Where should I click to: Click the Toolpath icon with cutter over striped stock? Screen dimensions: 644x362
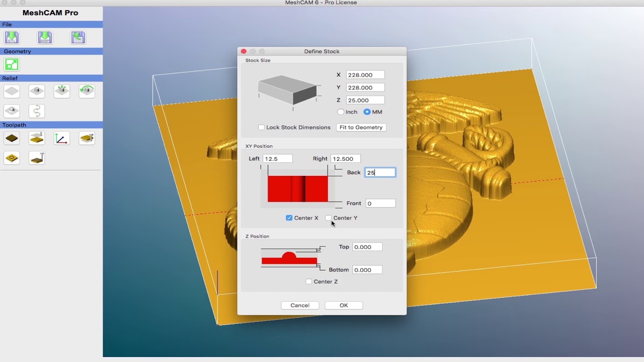(x=37, y=158)
